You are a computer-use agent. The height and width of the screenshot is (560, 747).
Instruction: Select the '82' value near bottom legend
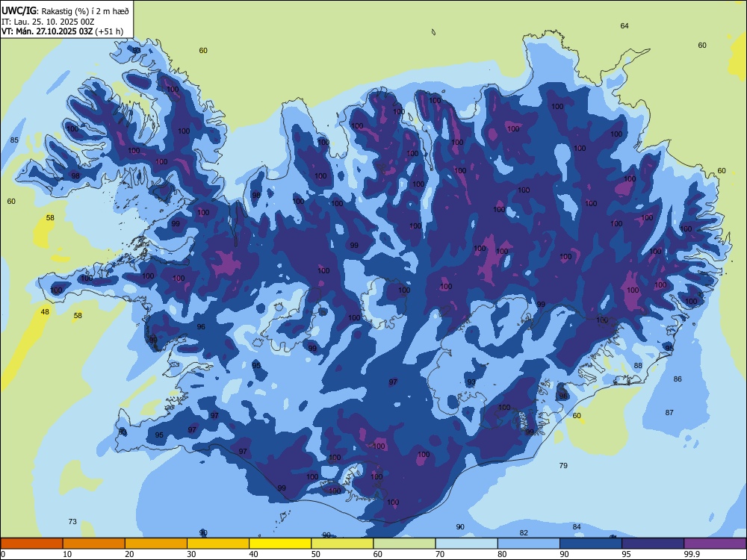click(524, 533)
